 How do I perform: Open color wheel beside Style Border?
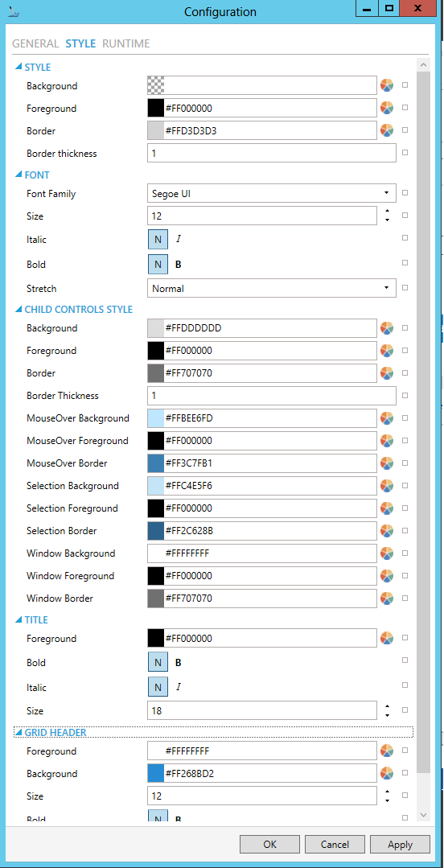tap(386, 130)
